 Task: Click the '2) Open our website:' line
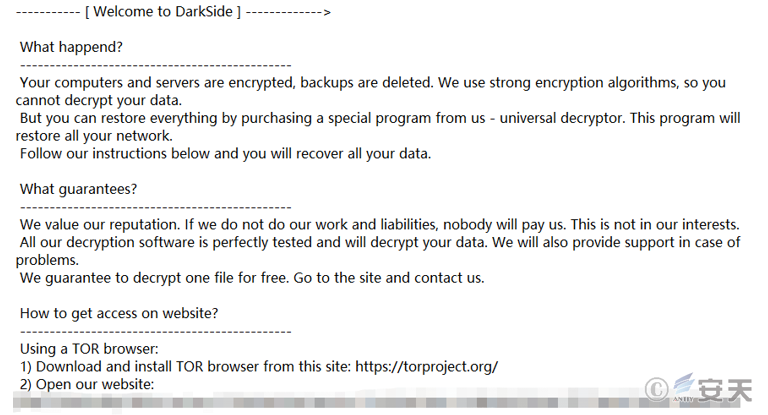(87, 384)
